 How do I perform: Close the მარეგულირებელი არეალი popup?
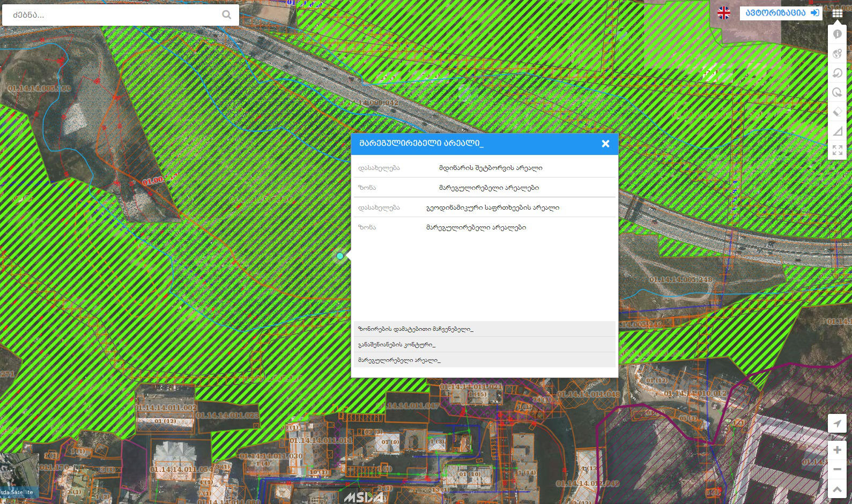pos(605,144)
